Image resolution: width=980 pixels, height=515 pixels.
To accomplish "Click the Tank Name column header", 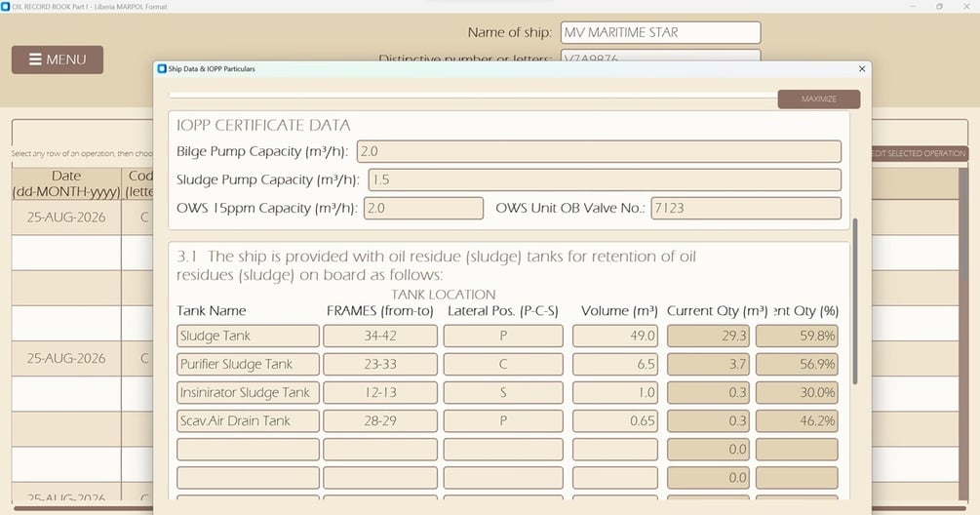I will pos(212,310).
